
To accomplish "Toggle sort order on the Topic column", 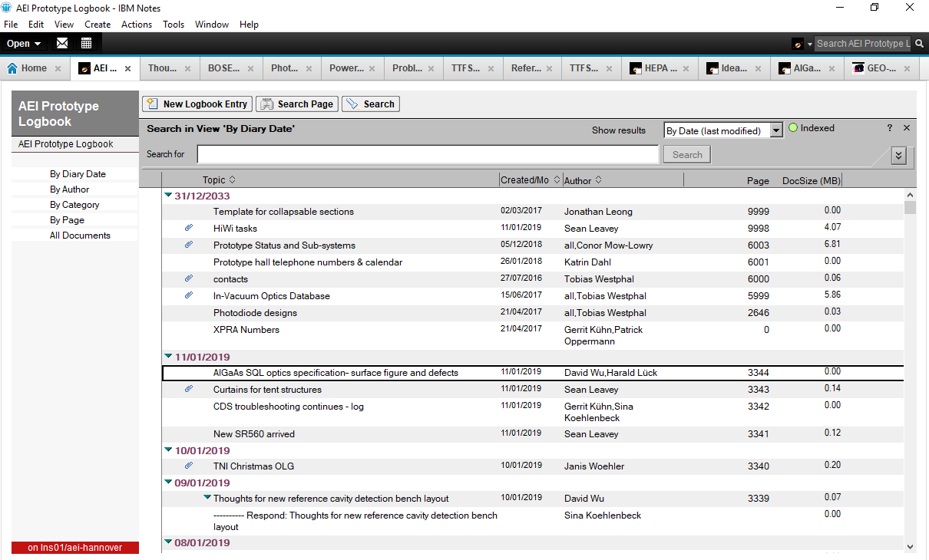I will click(x=231, y=180).
